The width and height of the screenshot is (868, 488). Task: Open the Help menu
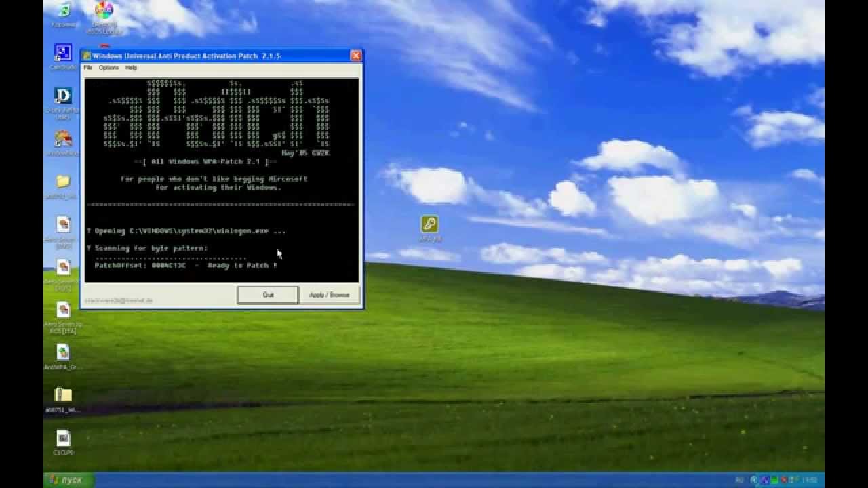click(131, 68)
